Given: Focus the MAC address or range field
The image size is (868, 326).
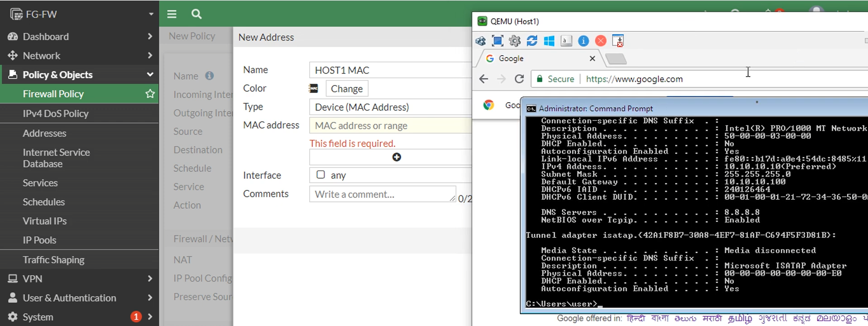Looking at the screenshot, I should pyautogui.click(x=390, y=125).
